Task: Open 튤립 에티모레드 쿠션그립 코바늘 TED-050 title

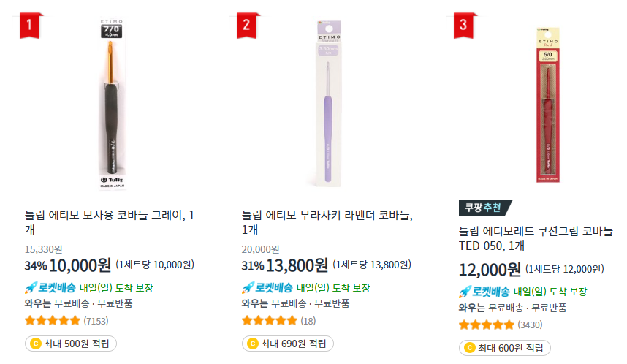Action: click(x=536, y=238)
